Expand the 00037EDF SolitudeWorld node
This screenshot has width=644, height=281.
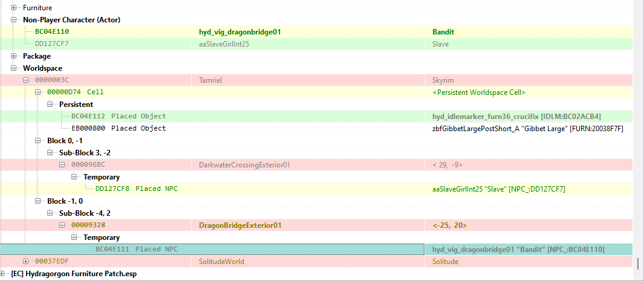point(25,261)
